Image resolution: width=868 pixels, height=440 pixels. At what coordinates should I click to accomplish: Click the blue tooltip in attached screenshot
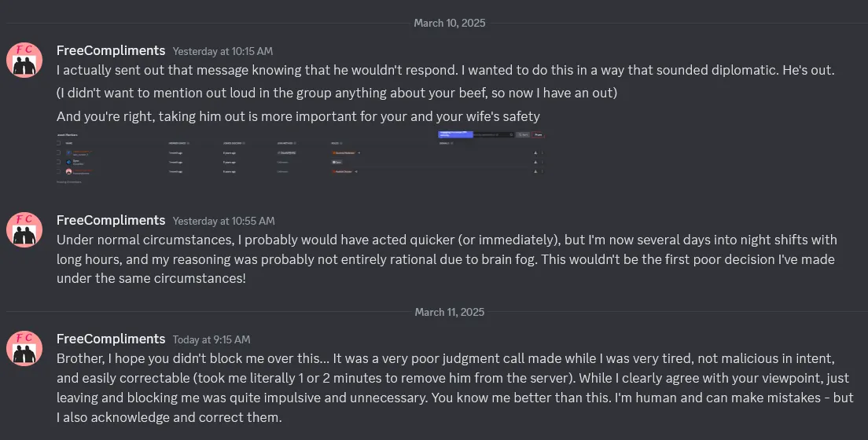pyautogui.click(x=455, y=134)
